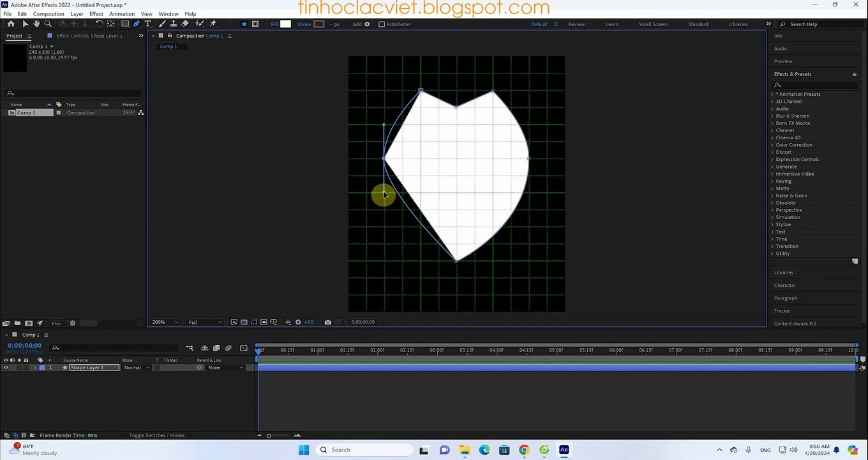Viewport: 868px width, 460px height.
Task: Open the Parent & Link None dropdown
Action: click(x=225, y=367)
